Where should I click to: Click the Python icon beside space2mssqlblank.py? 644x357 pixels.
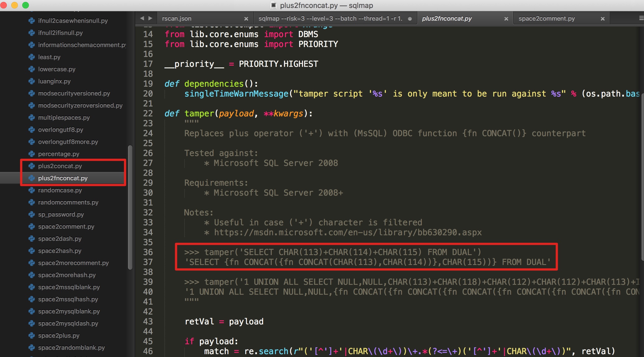pos(31,287)
